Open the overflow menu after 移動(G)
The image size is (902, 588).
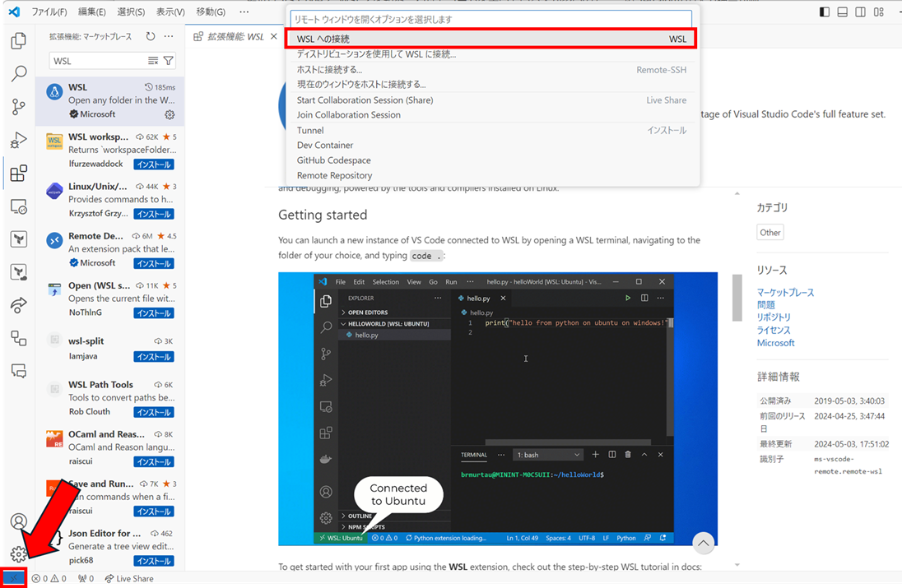(x=244, y=12)
